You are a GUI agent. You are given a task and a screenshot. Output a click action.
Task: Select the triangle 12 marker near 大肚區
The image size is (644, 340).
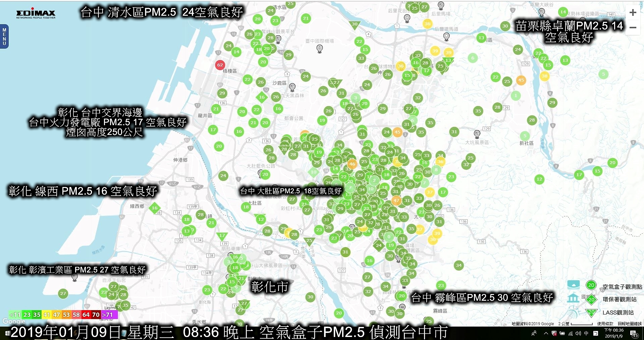click(261, 219)
